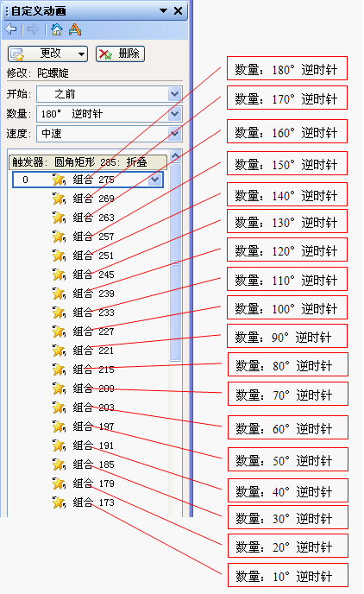
Task: Open the 更改 dropdown button
Action: coord(47,54)
